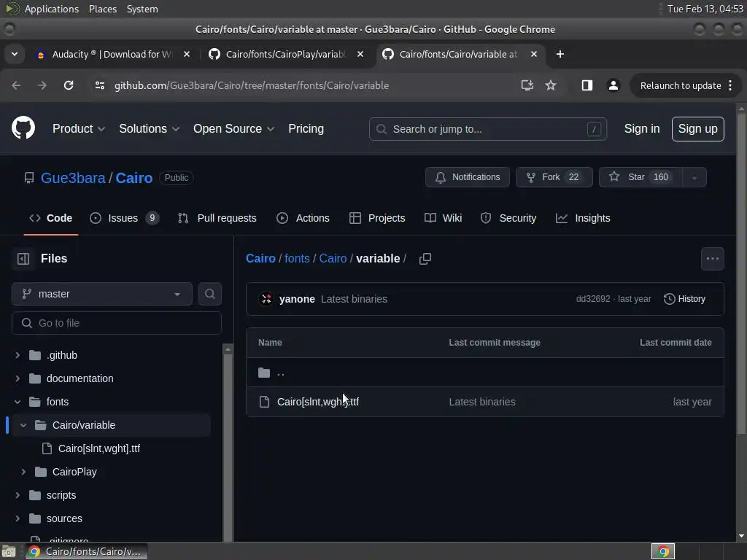Click the fonts breadcrumb link
Viewport: 747px width, 560px height.
point(297,259)
